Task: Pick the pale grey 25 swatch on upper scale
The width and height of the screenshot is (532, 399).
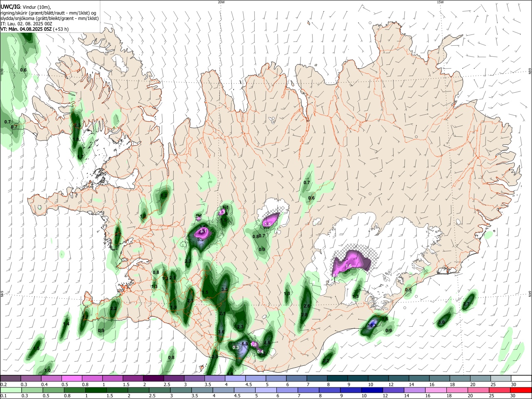Action: tap(501, 378)
